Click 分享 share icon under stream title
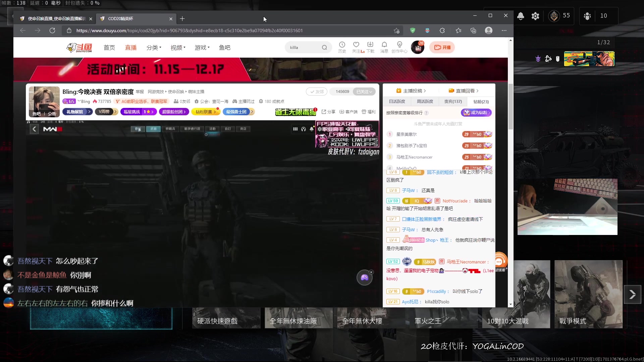 click(328, 112)
